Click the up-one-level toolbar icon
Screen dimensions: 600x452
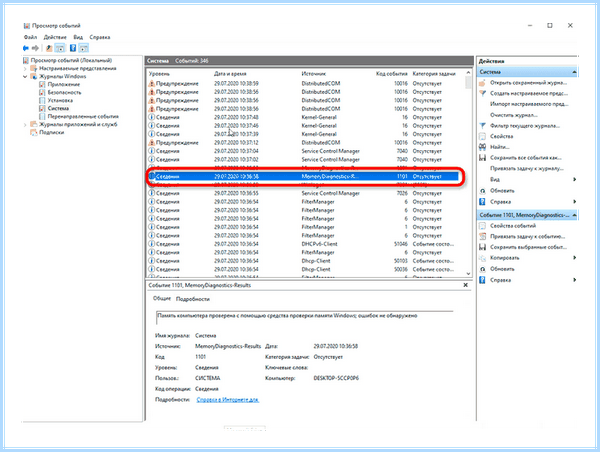[49, 48]
